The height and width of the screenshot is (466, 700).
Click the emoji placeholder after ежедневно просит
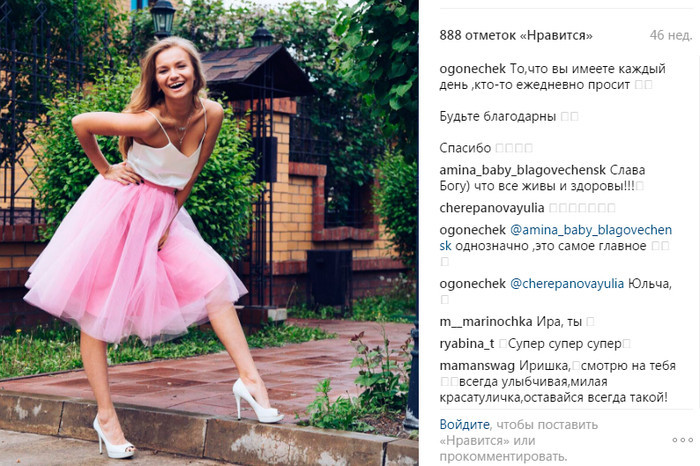click(643, 85)
